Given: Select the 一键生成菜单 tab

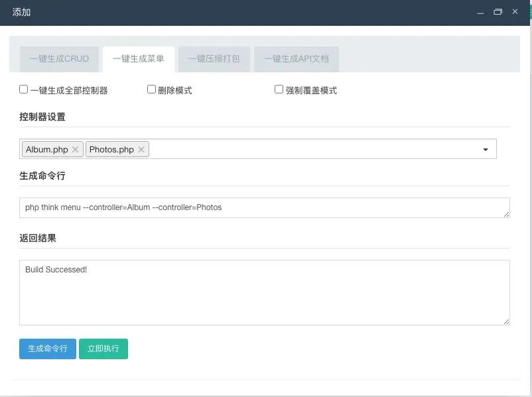Looking at the screenshot, I should click(x=139, y=59).
